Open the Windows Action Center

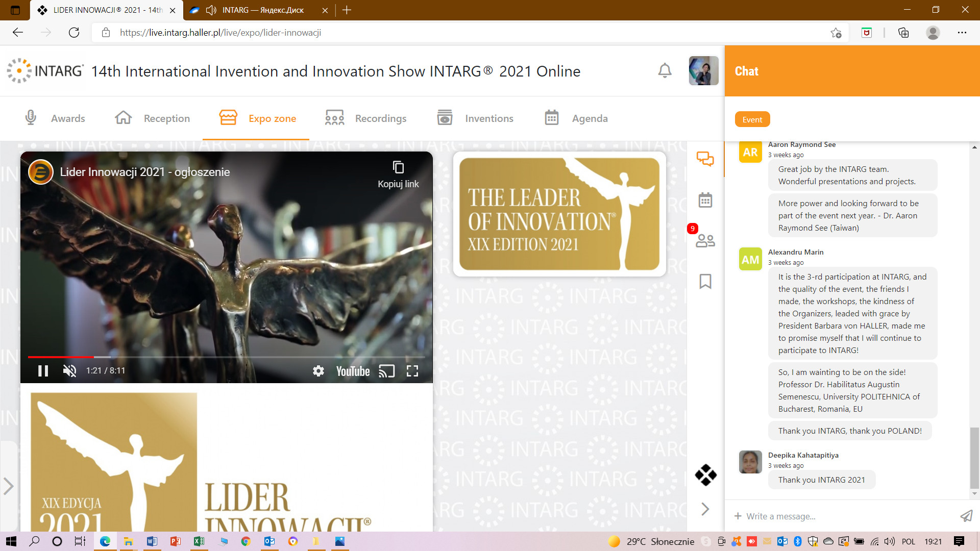[x=959, y=541]
